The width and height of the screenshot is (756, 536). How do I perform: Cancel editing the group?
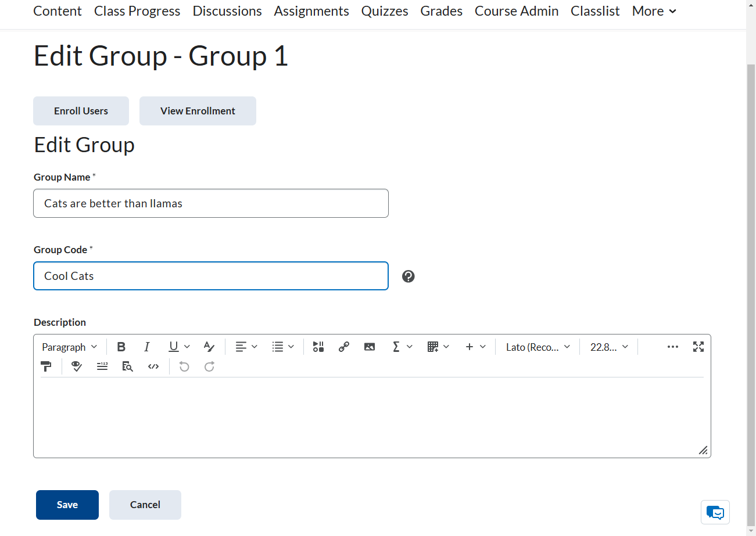coord(145,505)
